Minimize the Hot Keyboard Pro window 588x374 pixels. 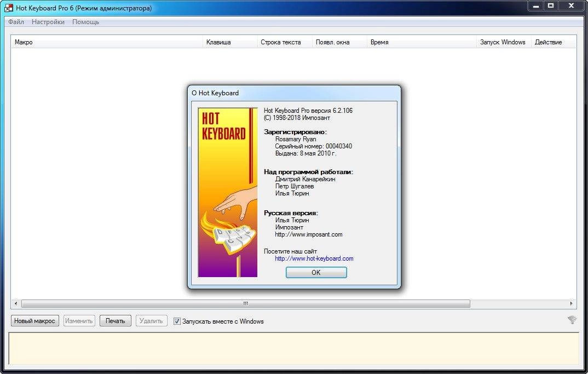pos(537,5)
